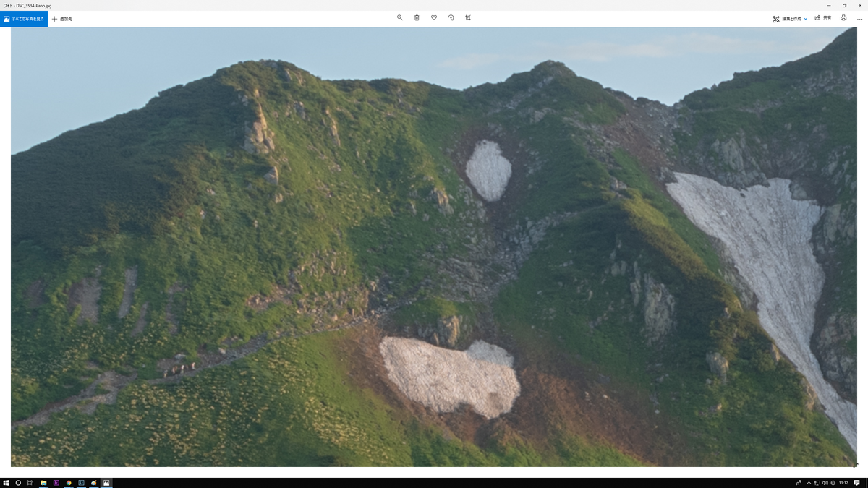
Task: Click the 共有 share button
Action: tap(823, 18)
